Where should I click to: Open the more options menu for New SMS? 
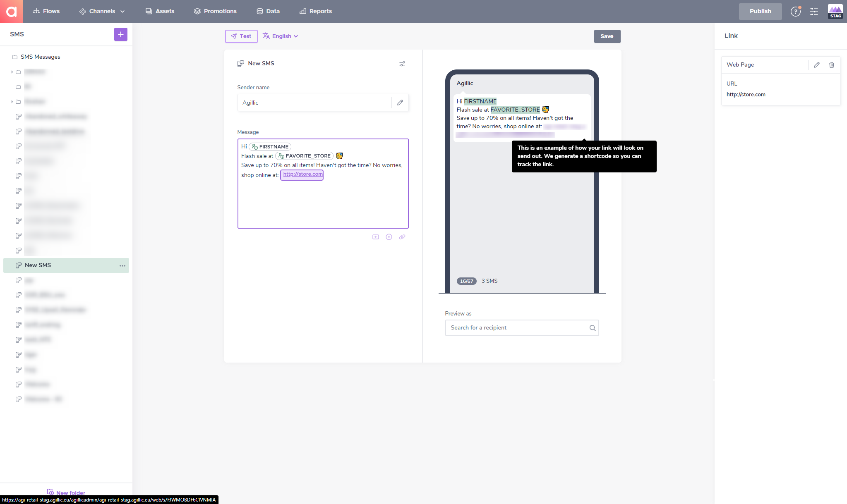pos(122,265)
